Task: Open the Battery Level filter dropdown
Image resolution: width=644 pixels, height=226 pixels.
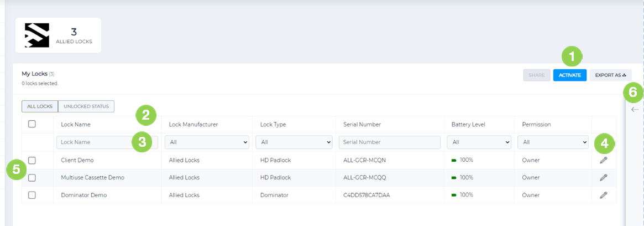Action: click(x=479, y=142)
